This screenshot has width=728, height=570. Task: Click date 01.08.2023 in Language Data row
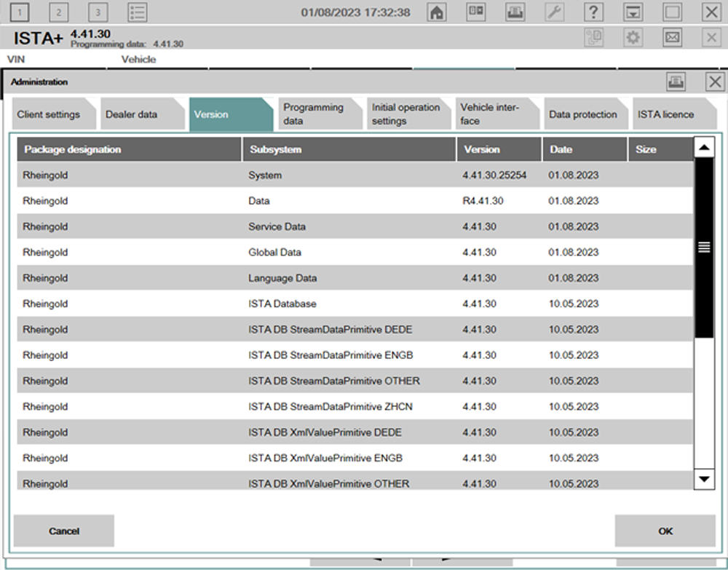(x=574, y=278)
